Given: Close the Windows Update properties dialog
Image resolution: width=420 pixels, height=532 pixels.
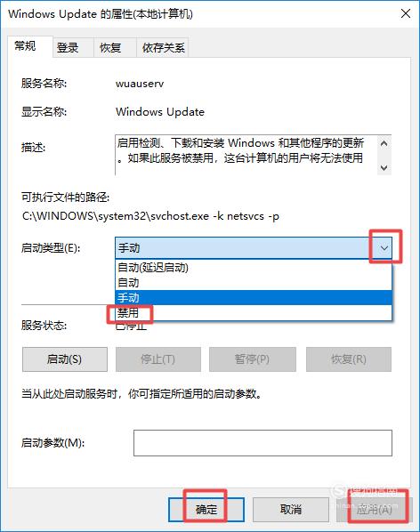Looking at the screenshot, I should (x=406, y=14).
